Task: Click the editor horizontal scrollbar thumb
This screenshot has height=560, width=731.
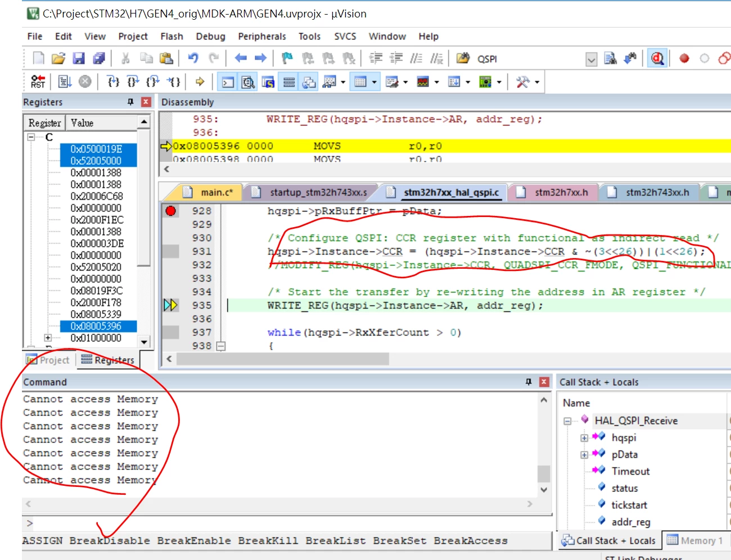Action: click(x=282, y=359)
